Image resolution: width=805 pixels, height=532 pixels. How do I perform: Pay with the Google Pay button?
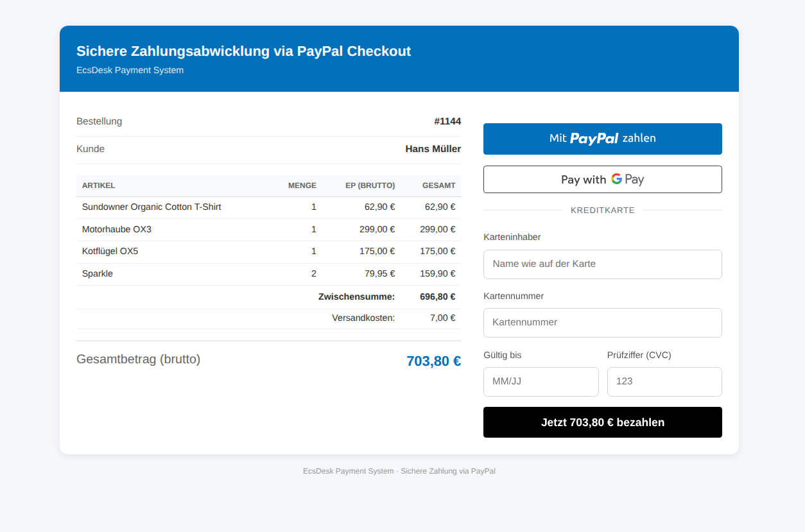click(602, 179)
